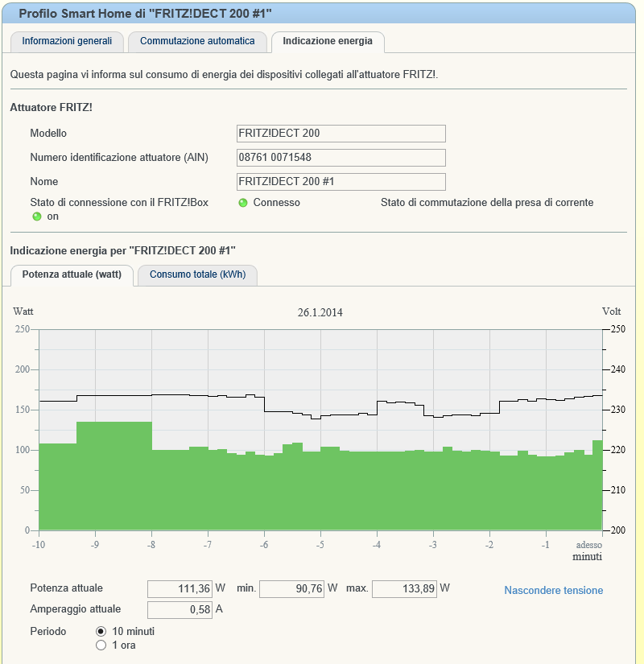
Task: Switch to Commutazione automatica tab
Action: tap(197, 42)
